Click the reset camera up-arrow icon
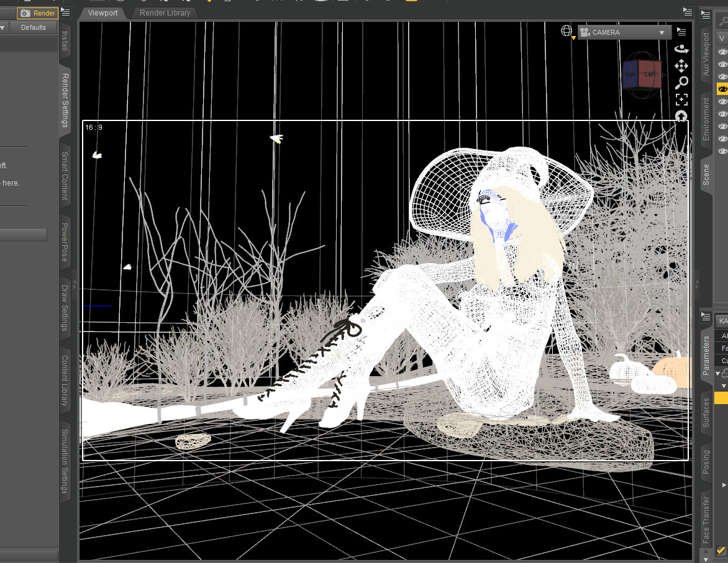The image size is (728, 563). point(681,116)
